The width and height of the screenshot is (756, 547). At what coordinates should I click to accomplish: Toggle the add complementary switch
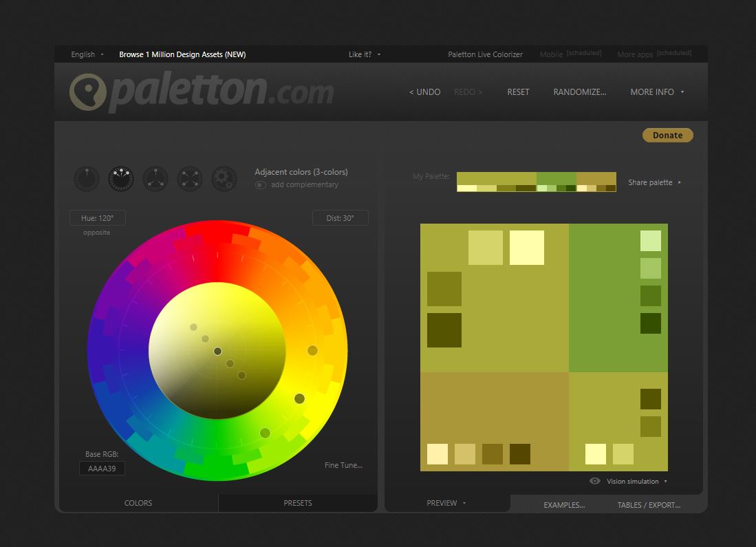pyautogui.click(x=260, y=185)
